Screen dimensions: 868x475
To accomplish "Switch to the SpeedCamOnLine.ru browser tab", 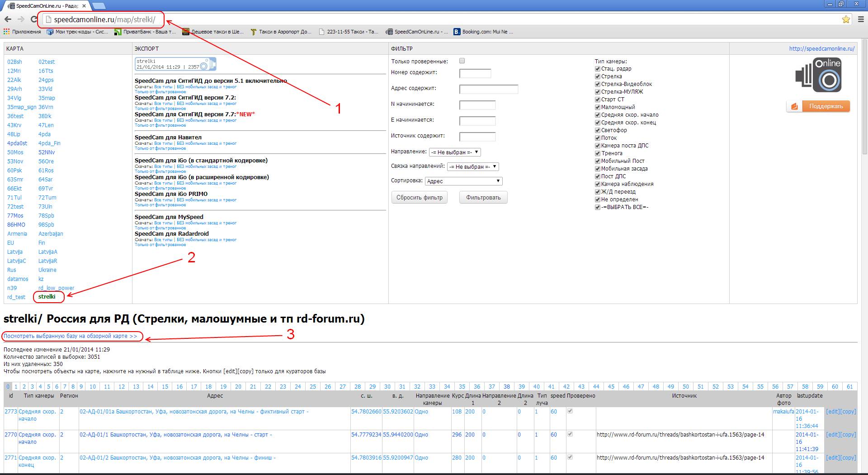I will tap(45, 6).
